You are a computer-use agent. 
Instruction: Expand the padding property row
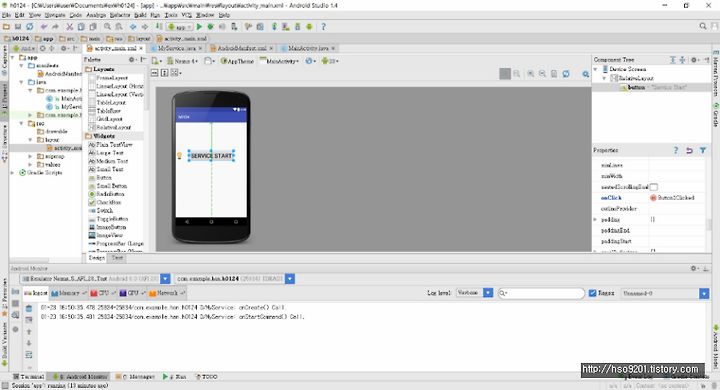[596, 220]
